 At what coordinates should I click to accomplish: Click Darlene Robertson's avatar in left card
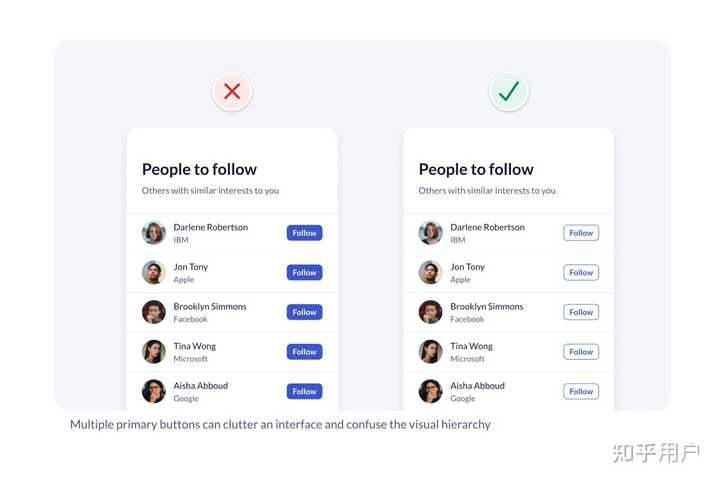pos(154,233)
